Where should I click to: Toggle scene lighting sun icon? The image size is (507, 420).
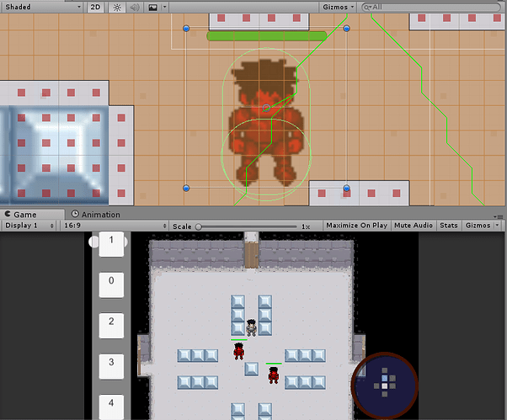(x=117, y=7)
